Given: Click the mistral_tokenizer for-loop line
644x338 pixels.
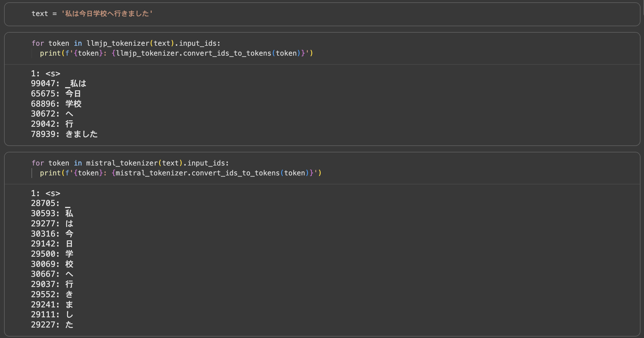Looking at the screenshot, I should pos(130,163).
